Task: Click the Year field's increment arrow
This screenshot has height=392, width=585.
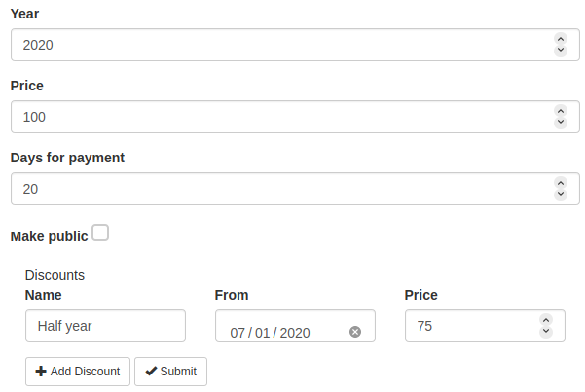Action: (560, 39)
